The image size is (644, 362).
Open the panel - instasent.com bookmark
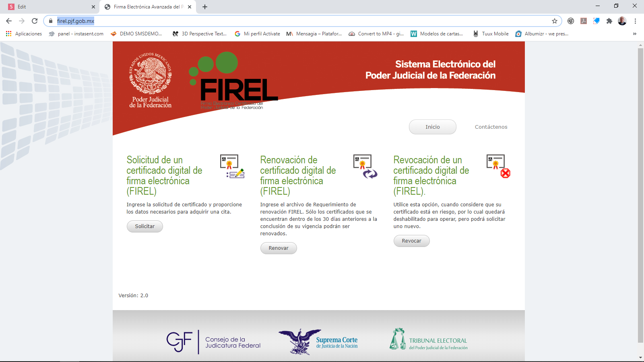[x=76, y=34]
